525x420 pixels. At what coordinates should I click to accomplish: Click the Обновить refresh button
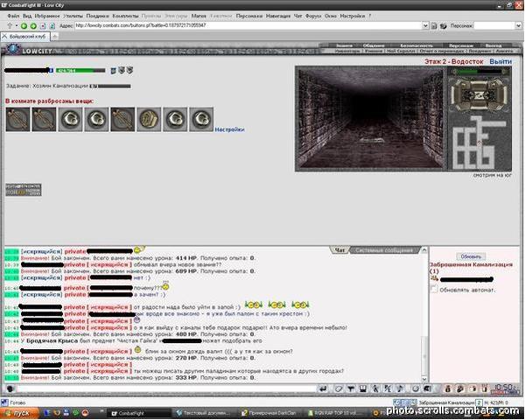tap(471, 256)
